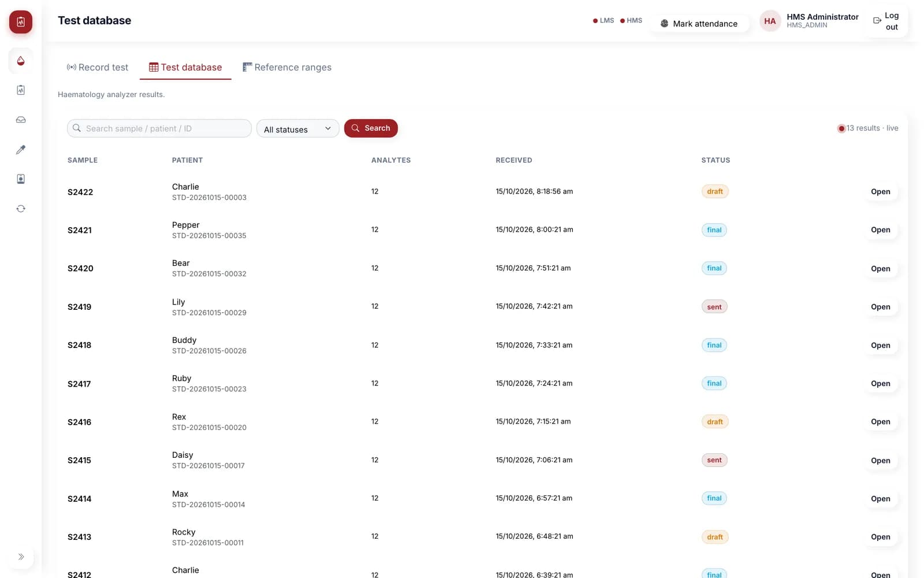Open sample S2414 for Max
The height and width of the screenshot is (578, 924).
pos(881,499)
